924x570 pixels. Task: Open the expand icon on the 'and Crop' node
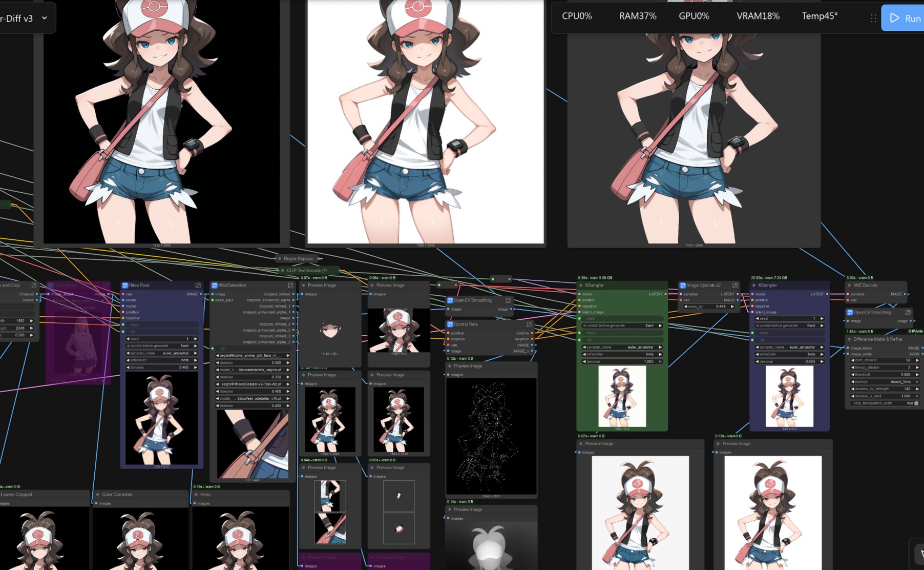34,286
